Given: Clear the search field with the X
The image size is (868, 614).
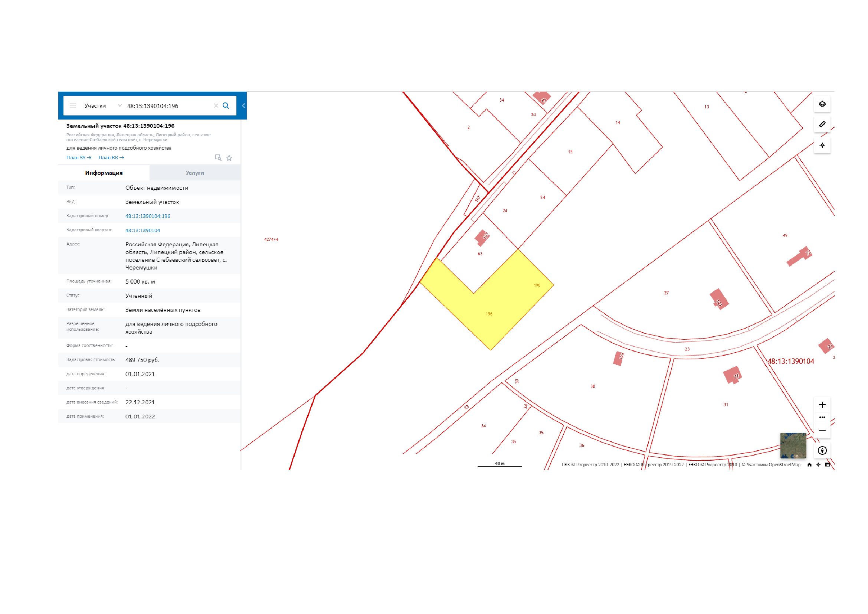Looking at the screenshot, I should tap(216, 106).
